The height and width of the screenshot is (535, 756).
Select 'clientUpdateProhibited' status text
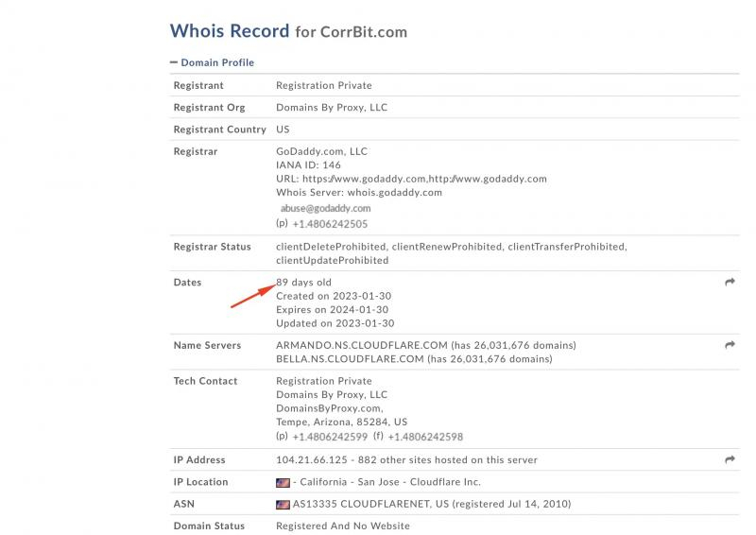333,261
